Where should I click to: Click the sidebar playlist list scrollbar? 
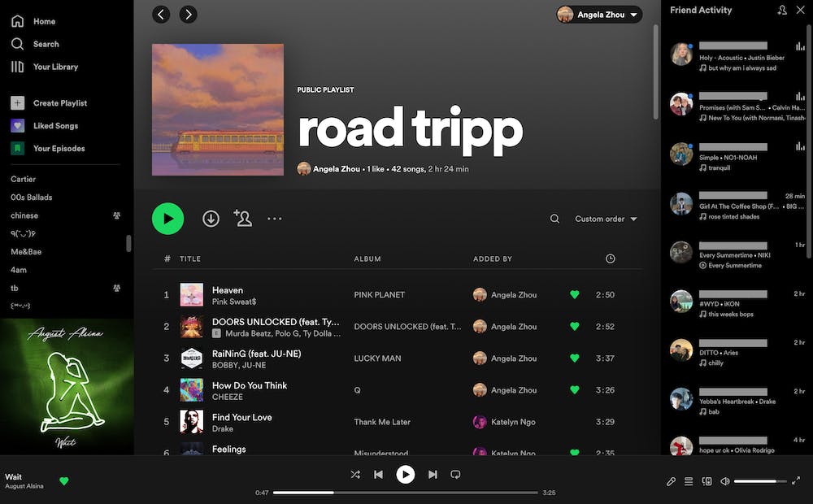(x=128, y=243)
